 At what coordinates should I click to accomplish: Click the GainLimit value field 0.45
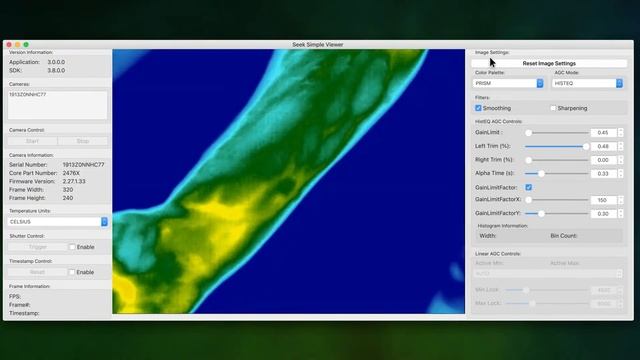(x=604, y=133)
